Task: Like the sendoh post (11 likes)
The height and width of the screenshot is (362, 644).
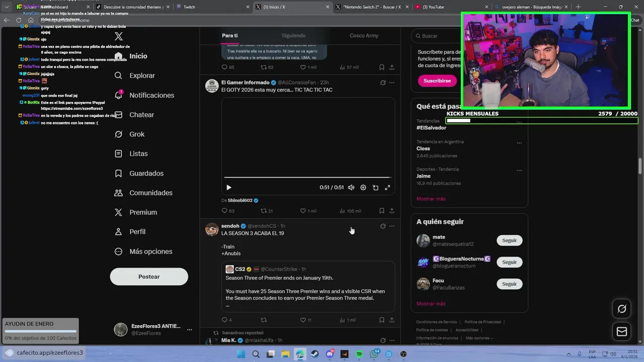Action: pyautogui.click(x=306, y=320)
